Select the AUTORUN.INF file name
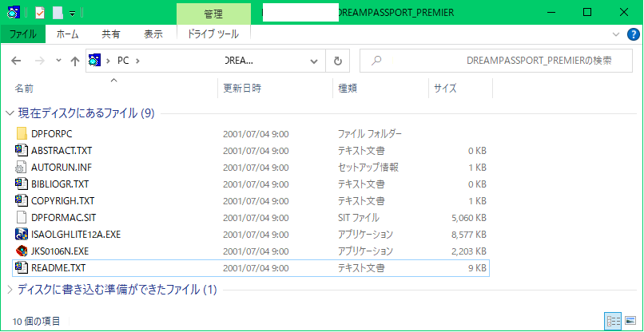Screen dimensions: 644x332 click(x=62, y=168)
